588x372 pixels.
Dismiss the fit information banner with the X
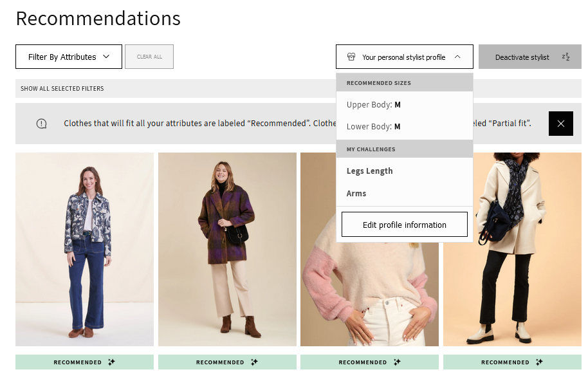coord(560,123)
